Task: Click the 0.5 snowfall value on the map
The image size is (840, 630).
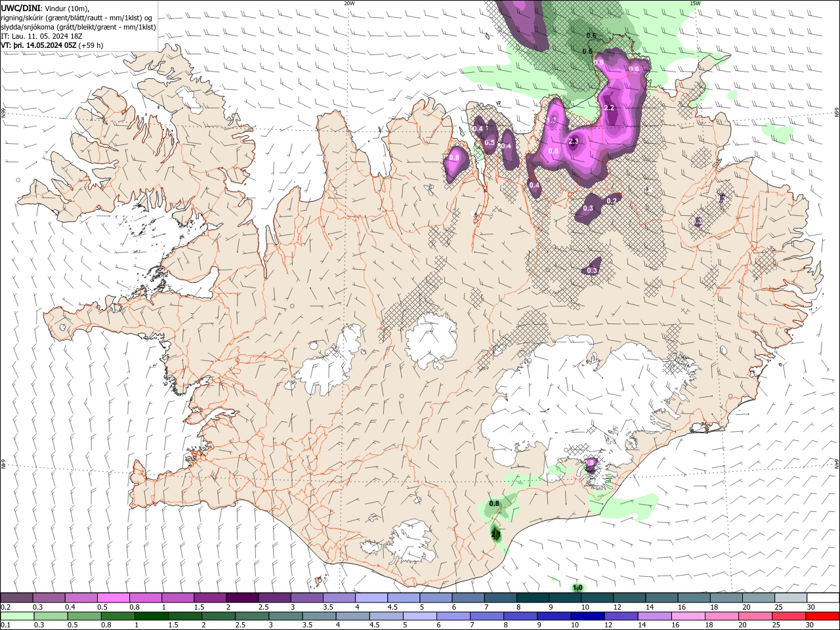Action: point(490,142)
